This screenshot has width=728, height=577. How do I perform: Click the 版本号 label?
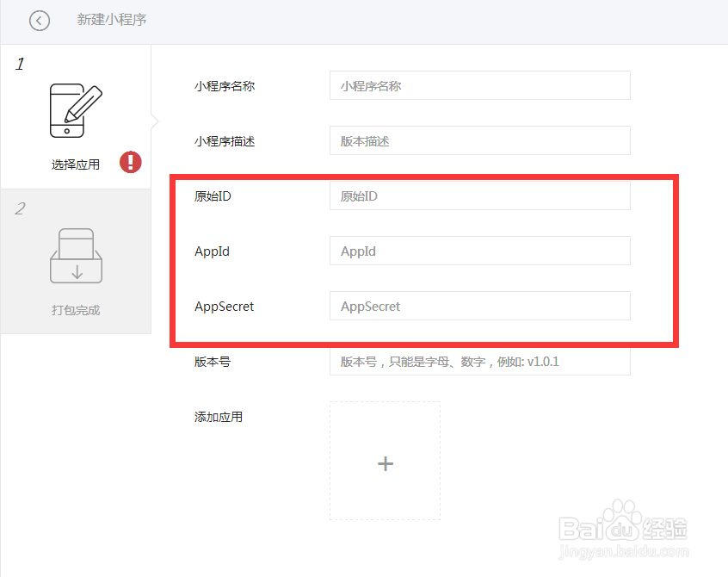[x=213, y=362]
